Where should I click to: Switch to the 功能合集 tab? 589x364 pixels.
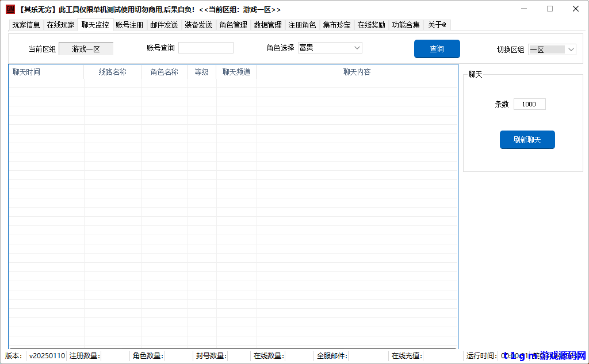406,25
